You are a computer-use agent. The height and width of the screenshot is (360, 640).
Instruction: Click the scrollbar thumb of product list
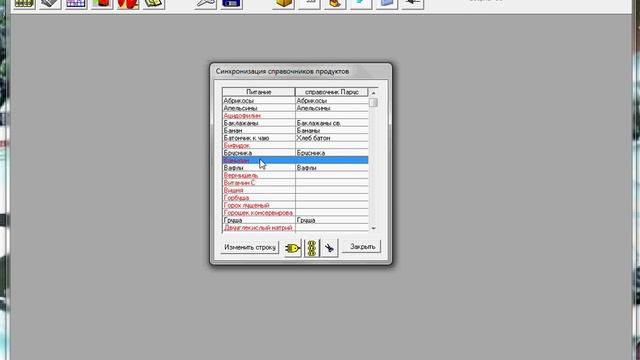click(x=373, y=102)
